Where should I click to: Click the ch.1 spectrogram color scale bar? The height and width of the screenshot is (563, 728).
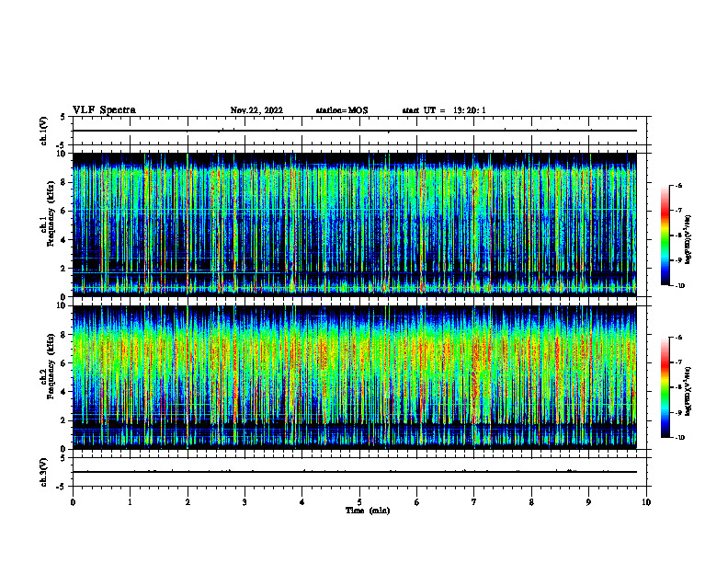click(665, 236)
